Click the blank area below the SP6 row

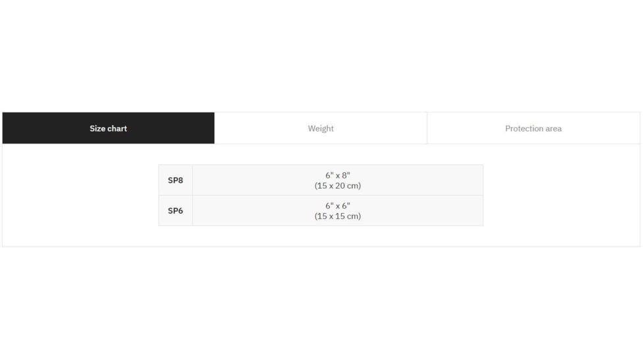pos(321,236)
